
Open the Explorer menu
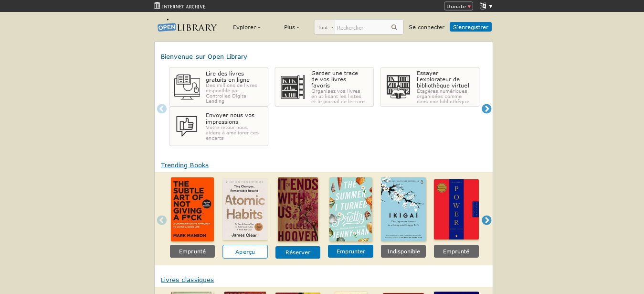click(x=246, y=27)
